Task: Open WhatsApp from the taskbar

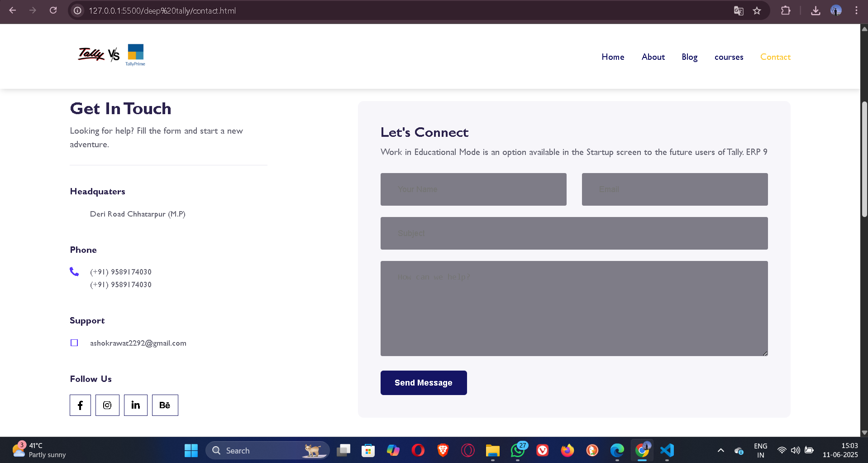Action: pyautogui.click(x=518, y=450)
